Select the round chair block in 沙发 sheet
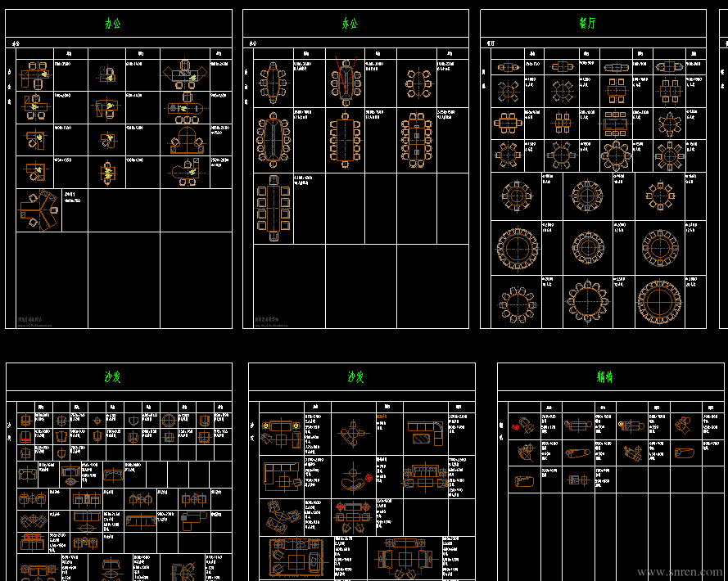The width and height of the screenshot is (728, 581). point(169,421)
